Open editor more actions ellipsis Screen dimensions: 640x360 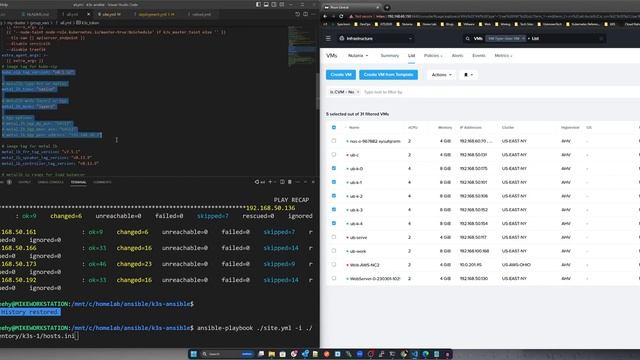[313, 14]
